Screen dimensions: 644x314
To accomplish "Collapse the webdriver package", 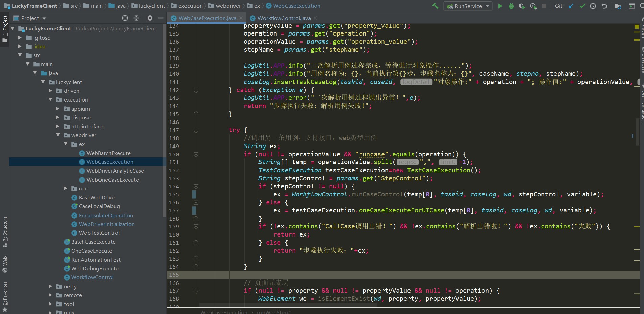I will pyautogui.click(x=58, y=135).
